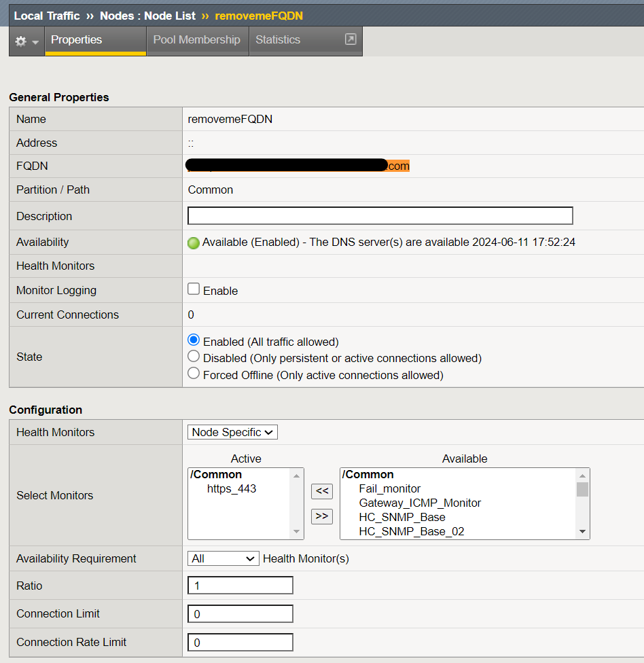Select the Forced Offline radio button
Screen dimensions: 644x663
(x=194, y=374)
